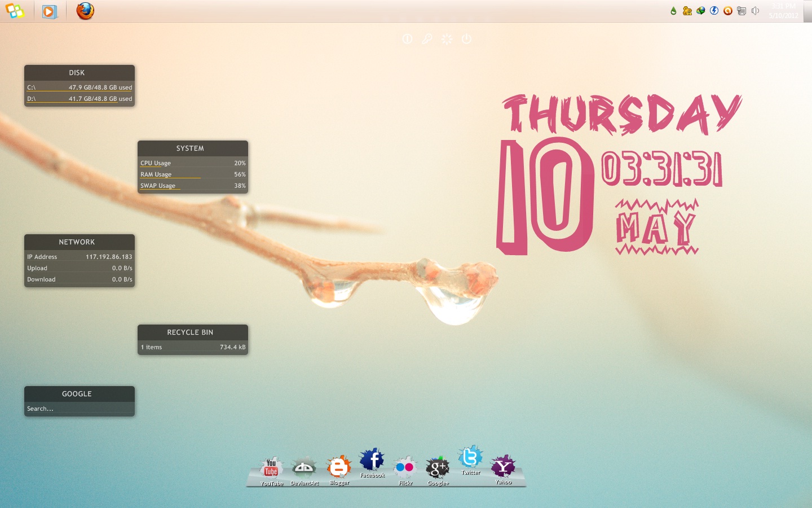Open Facebook from the dock
The height and width of the screenshot is (508, 812).
(372, 463)
